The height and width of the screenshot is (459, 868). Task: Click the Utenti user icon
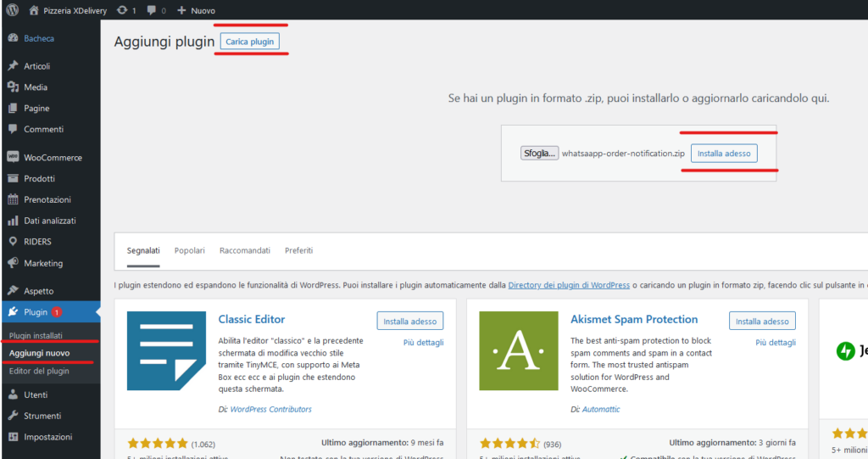[13, 395]
